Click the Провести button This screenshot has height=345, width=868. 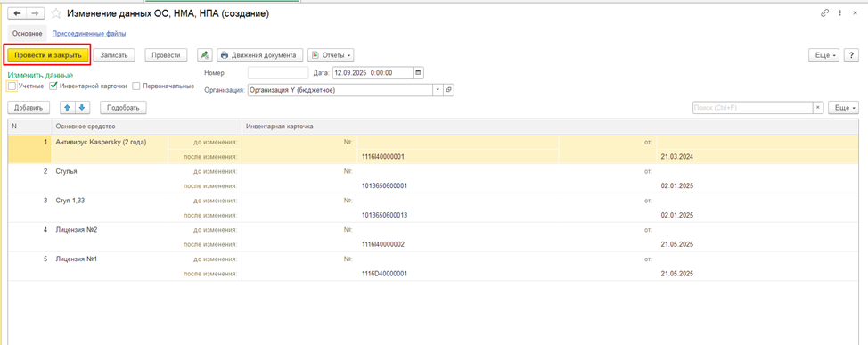(166, 55)
